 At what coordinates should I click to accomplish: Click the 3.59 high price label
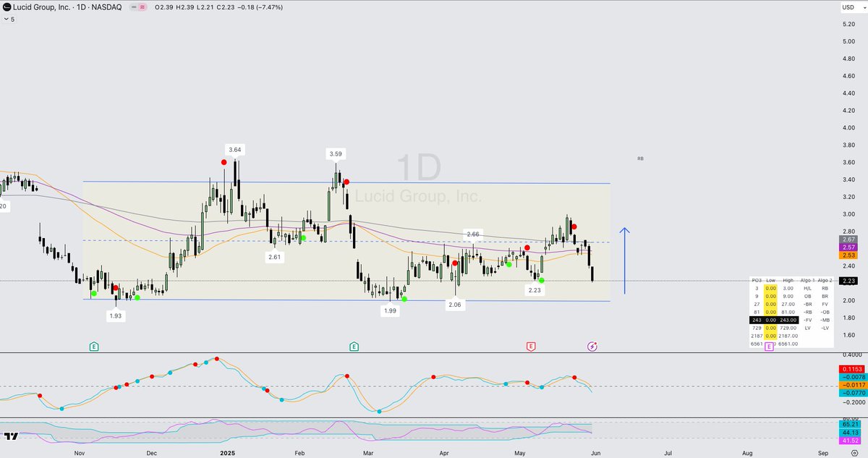tap(336, 154)
